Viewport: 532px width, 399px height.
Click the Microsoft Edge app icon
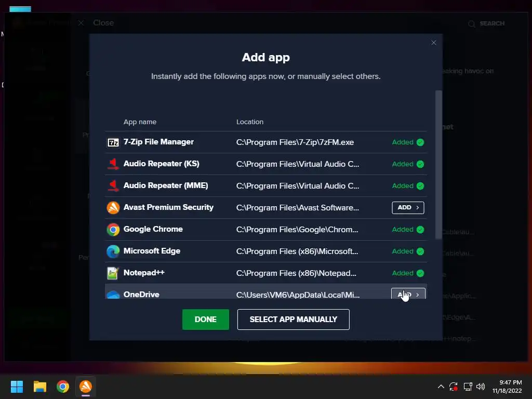113,251
